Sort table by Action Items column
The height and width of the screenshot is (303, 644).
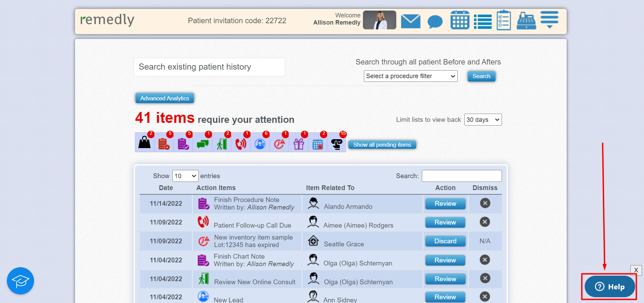click(x=216, y=188)
